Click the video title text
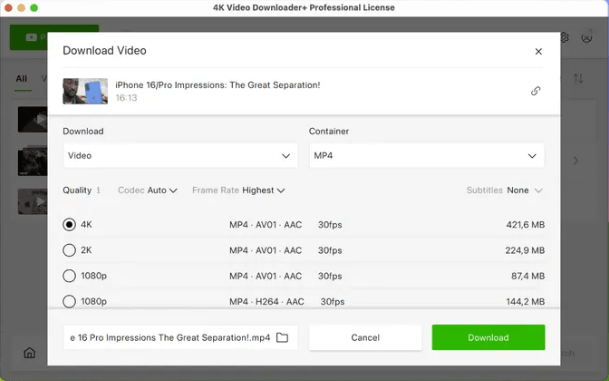The height and width of the screenshot is (381, 609). (218, 85)
